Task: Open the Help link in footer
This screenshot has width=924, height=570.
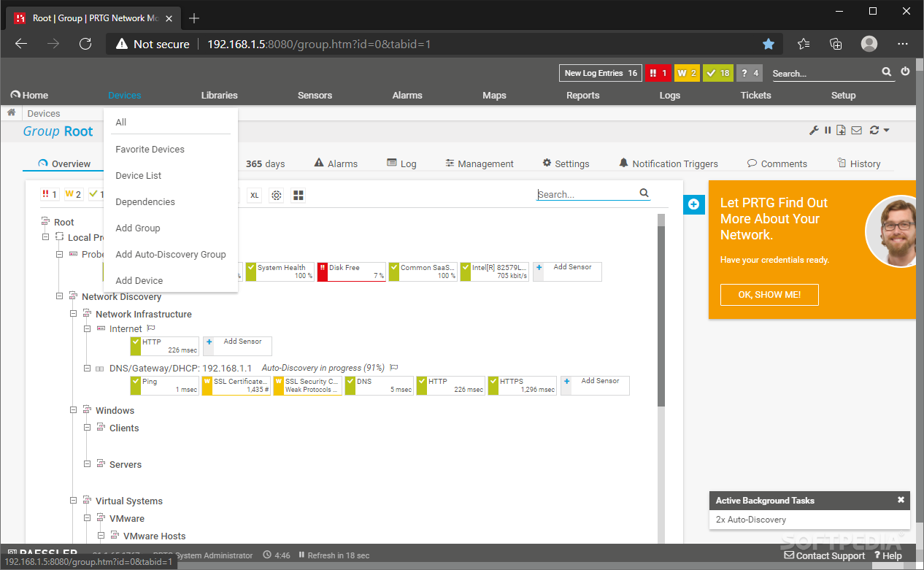Action: coord(888,556)
